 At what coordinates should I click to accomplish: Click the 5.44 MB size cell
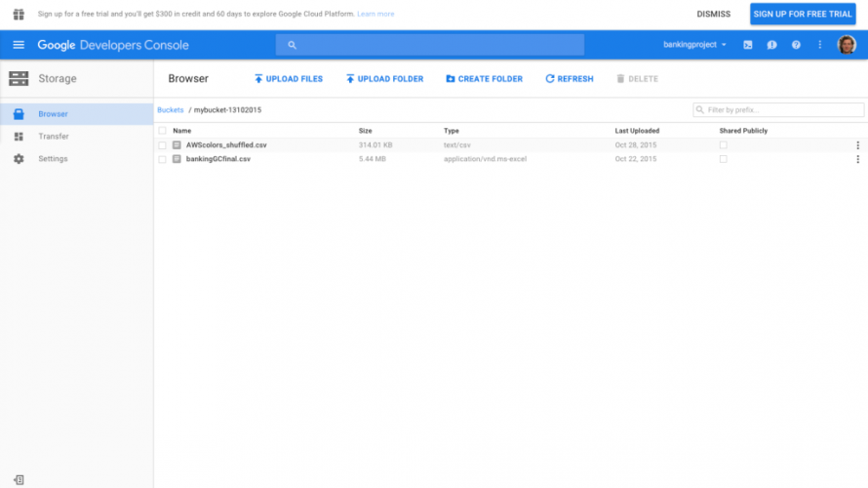(x=372, y=159)
